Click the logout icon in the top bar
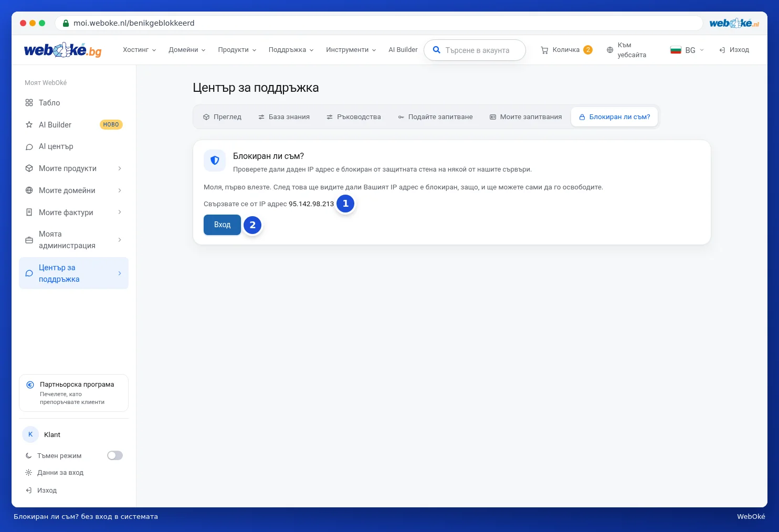Image resolution: width=779 pixels, height=532 pixels. point(722,50)
